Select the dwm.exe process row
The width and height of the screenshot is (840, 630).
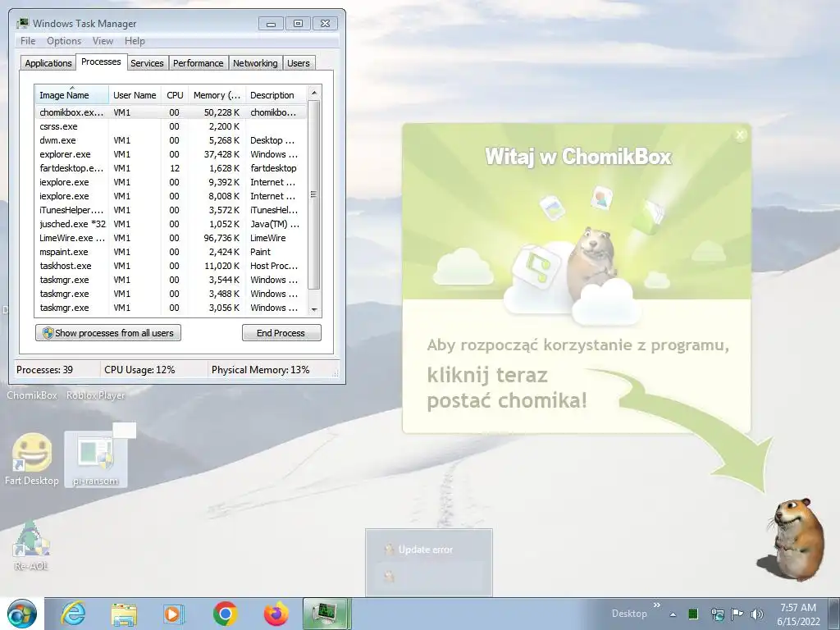coord(171,140)
